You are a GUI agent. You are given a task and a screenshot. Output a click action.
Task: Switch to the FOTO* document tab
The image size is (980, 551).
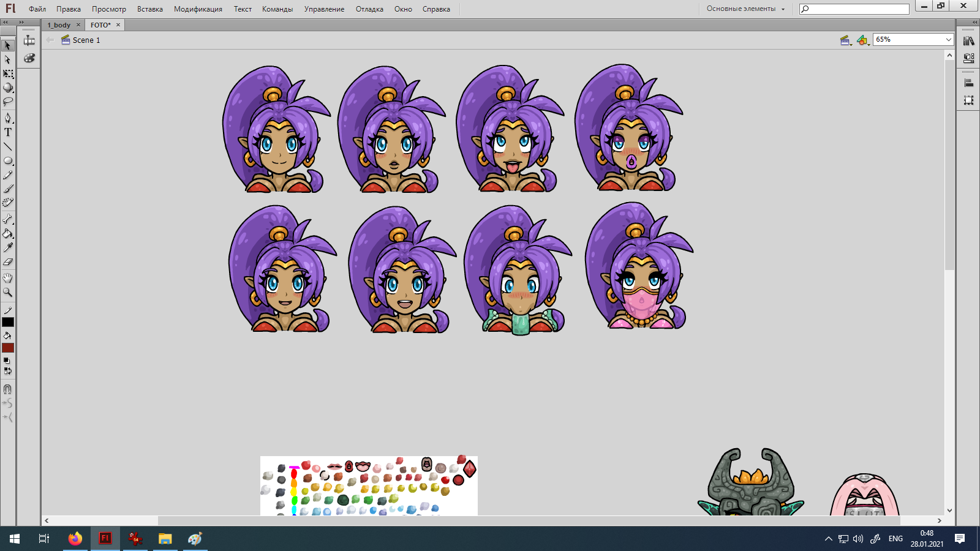coord(100,25)
